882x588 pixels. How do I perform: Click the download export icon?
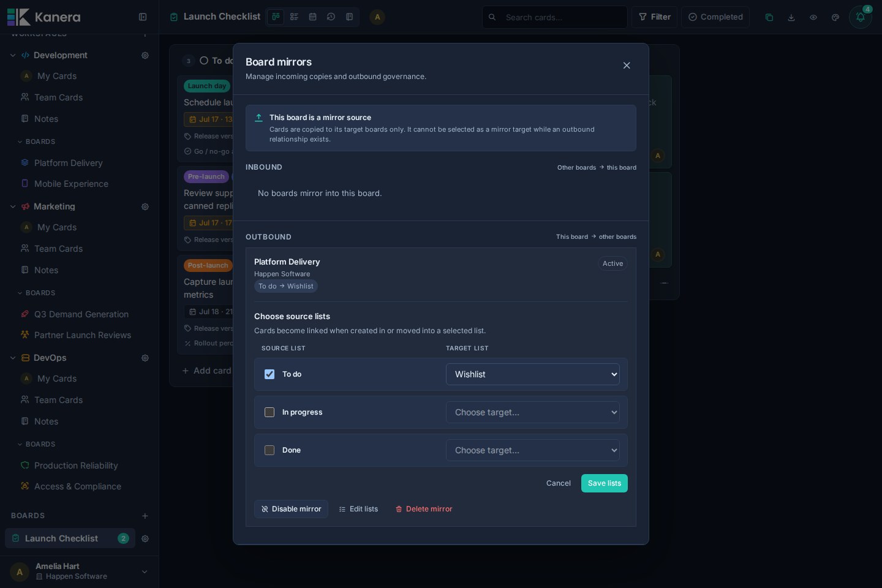pyautogui.click(x=791, y=17)
